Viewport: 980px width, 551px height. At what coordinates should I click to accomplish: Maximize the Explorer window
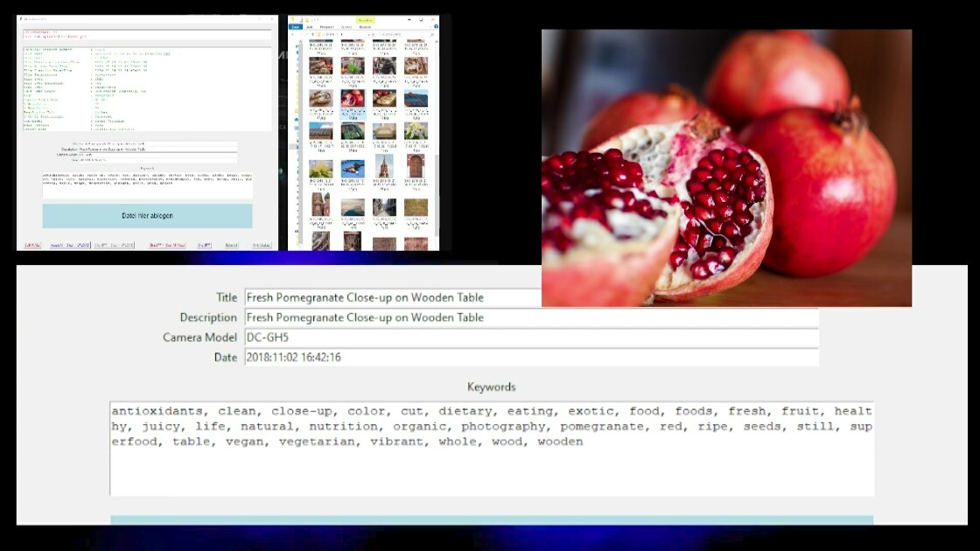[421, 20]
